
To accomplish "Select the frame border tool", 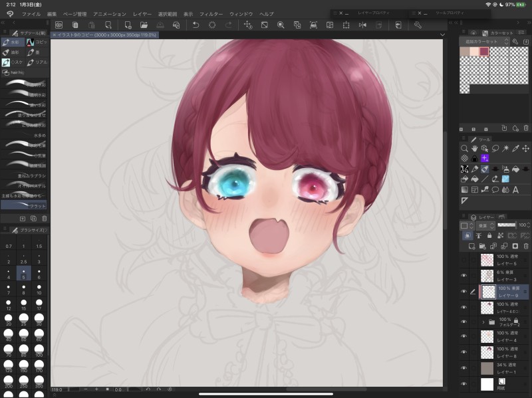I will [x=474, y=190].
